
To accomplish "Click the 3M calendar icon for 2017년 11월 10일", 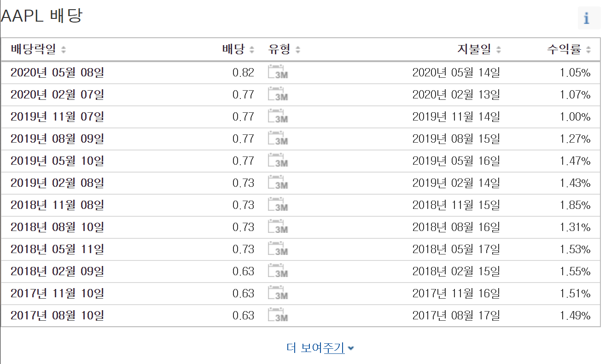I will point(278,294).
